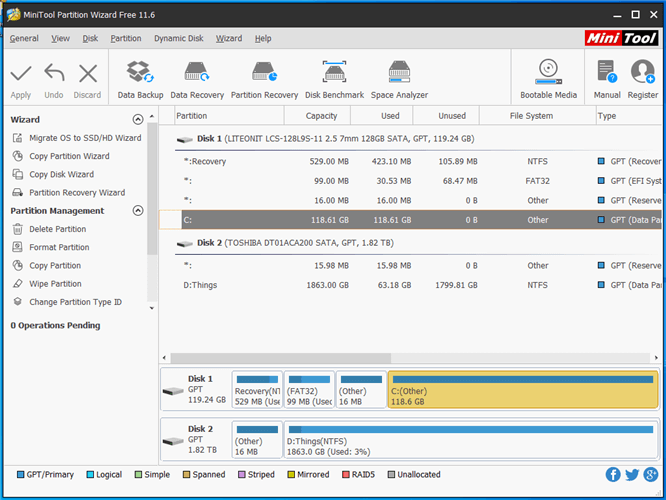Select the D:Things partition row

tap(410, 285)
